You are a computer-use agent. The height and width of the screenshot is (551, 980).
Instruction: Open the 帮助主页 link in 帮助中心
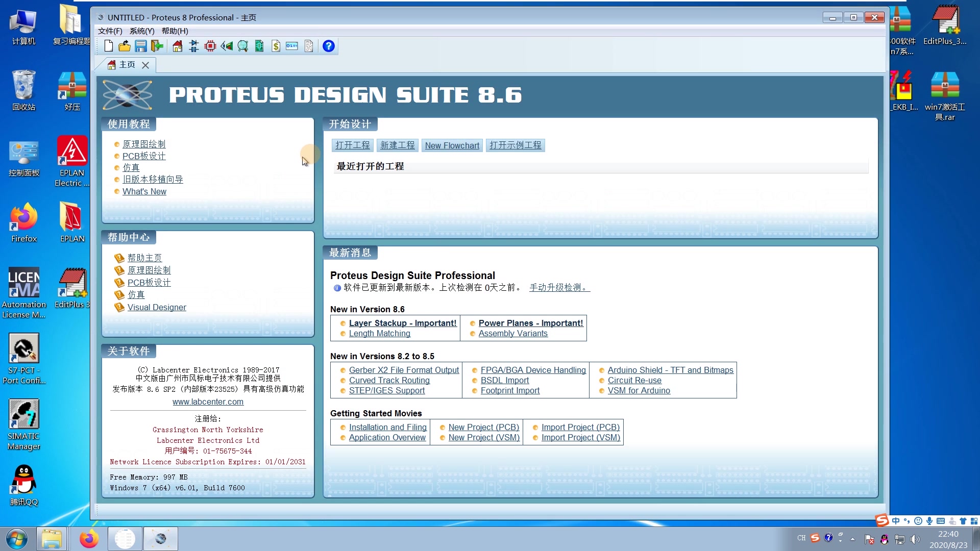(x=144, y=258)
